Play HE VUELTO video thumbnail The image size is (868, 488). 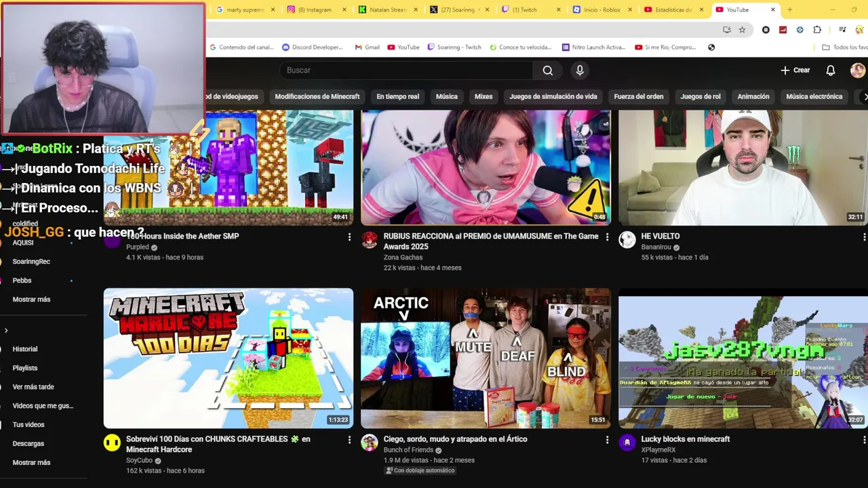tap(743, 167)
